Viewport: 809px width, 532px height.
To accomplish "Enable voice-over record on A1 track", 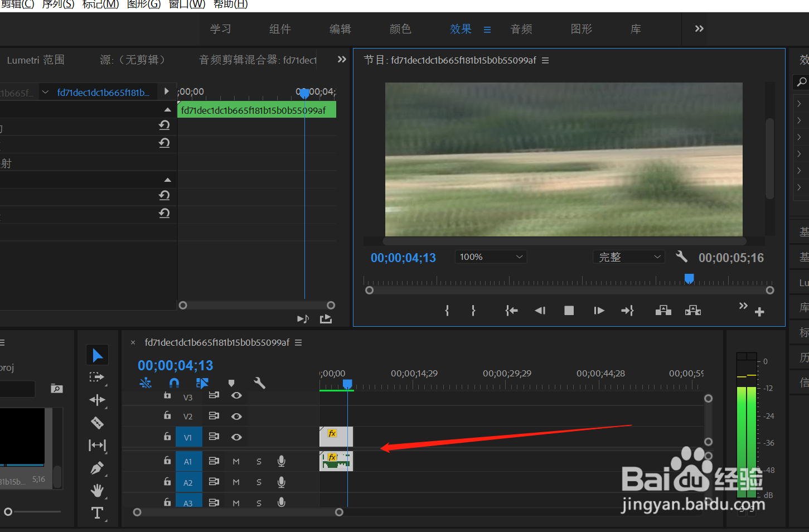I will click(282, 461).
